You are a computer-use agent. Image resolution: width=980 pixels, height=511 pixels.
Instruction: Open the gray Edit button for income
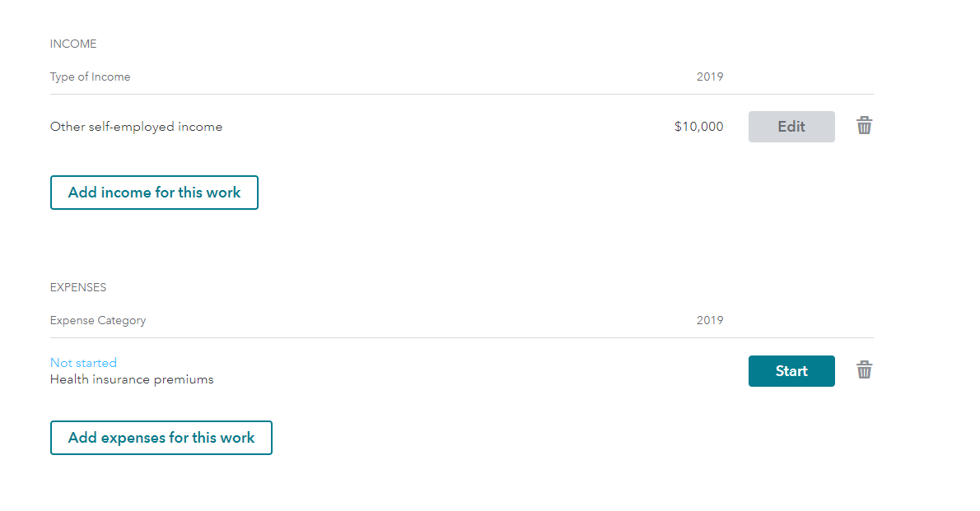[791, 127]
